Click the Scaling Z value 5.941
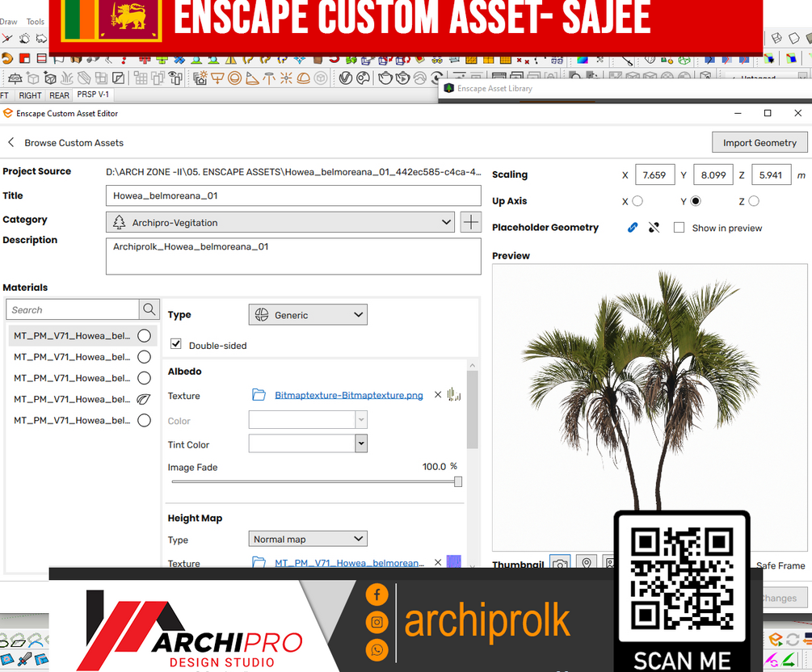This screenshot has height=672, width=812. coord(771,175)
